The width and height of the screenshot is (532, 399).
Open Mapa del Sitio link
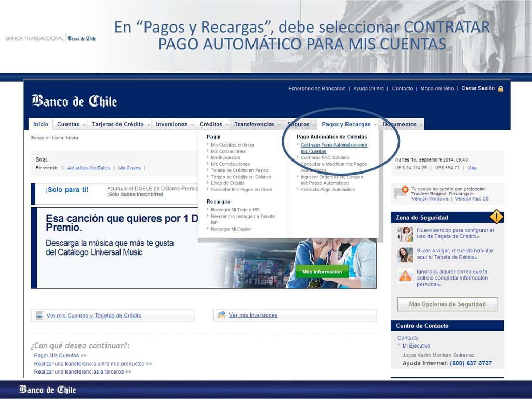[x=437, y=88]
